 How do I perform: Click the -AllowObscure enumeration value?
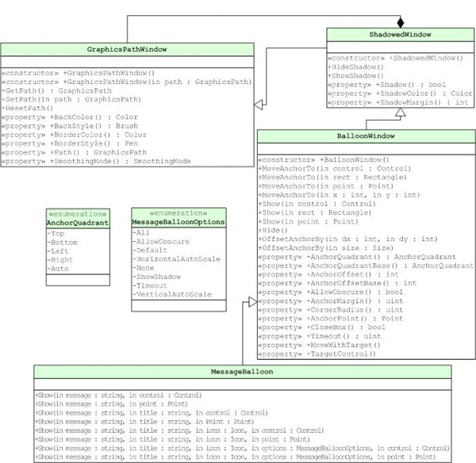(x=161, y=242)
